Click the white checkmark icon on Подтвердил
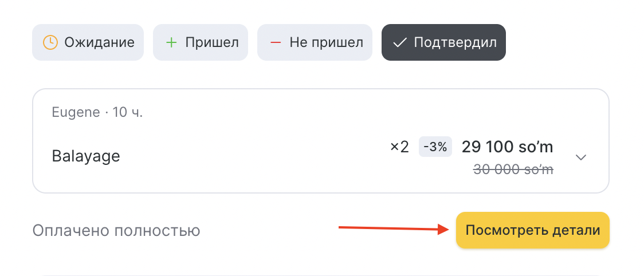Screen dimensions: 644x276 [x=399, y=42]
